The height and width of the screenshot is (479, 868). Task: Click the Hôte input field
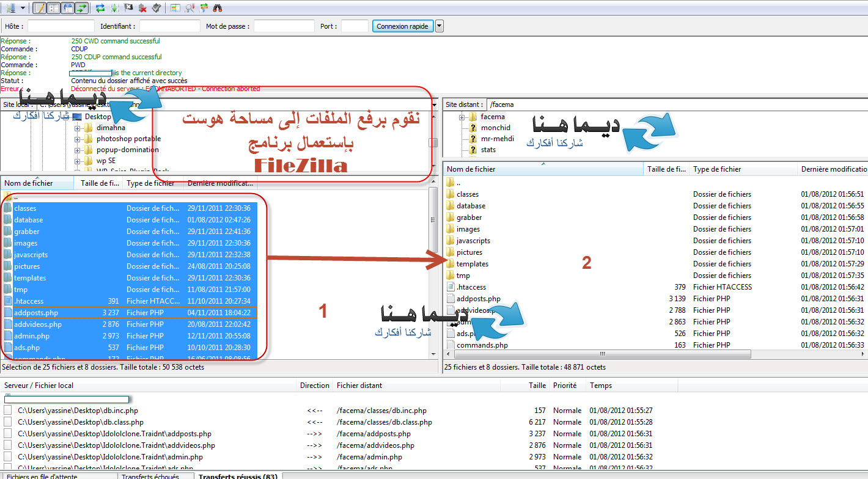[61, 26]
